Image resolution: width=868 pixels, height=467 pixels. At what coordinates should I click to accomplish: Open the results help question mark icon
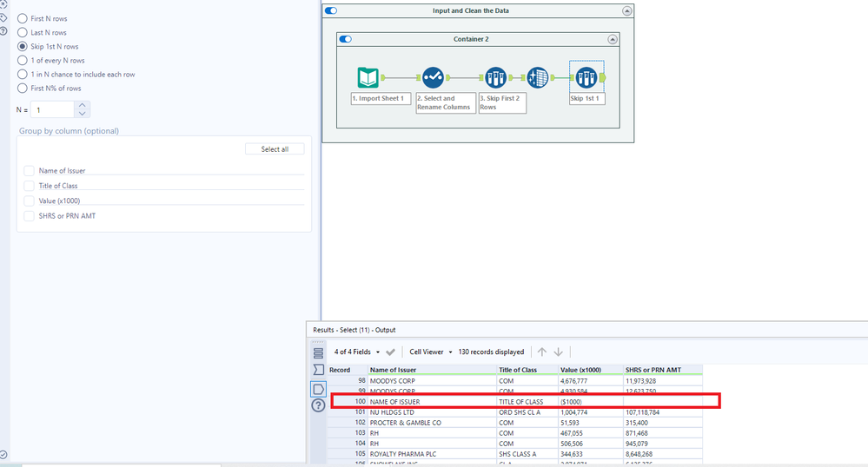(318, 405)
